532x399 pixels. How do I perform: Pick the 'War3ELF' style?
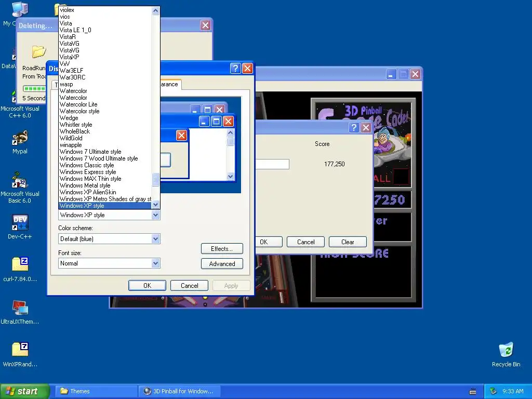pyautogui.click(x=105, y=71)
